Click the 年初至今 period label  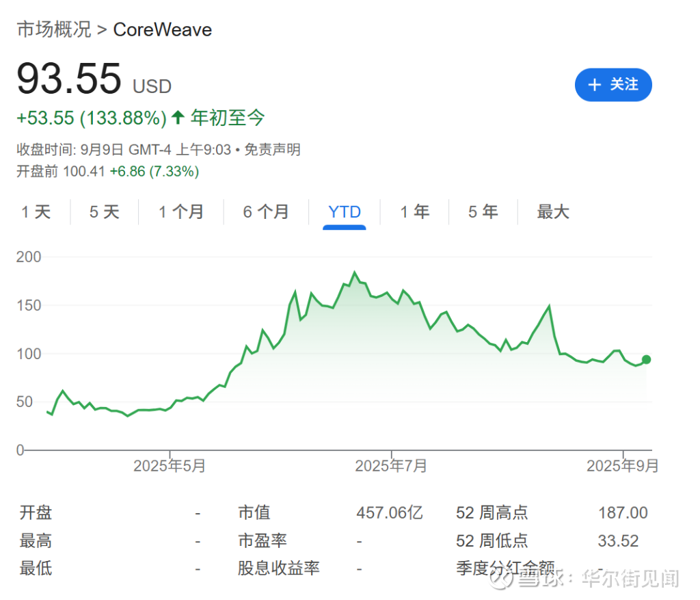tap(228, 118)
